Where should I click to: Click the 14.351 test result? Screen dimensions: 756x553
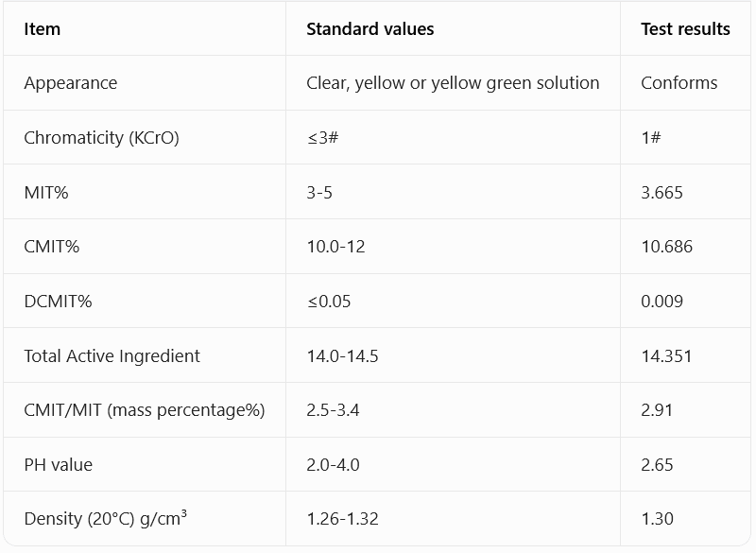[x=666, y=356]
